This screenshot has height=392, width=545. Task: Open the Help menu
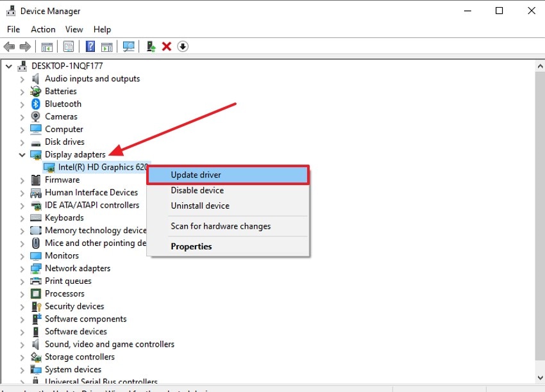(x=102, y=29)
